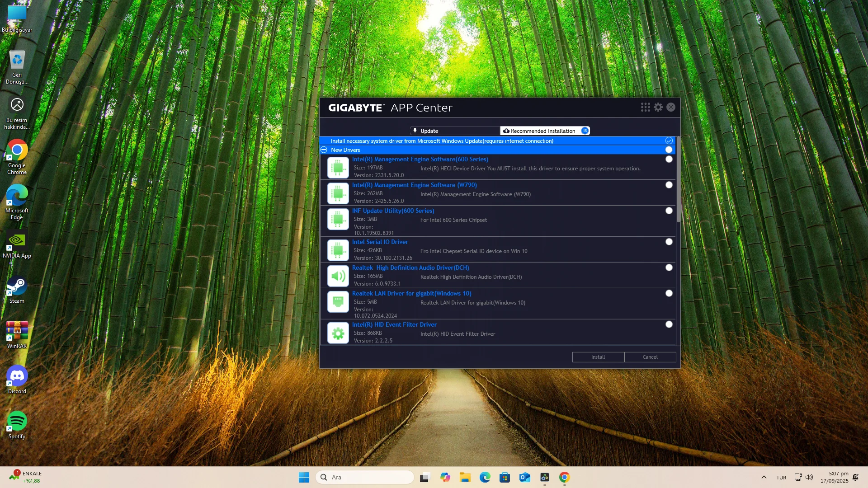868x488 pixels.
Task: Click Intel Serial IO chip icon
Action: (338, 250)
